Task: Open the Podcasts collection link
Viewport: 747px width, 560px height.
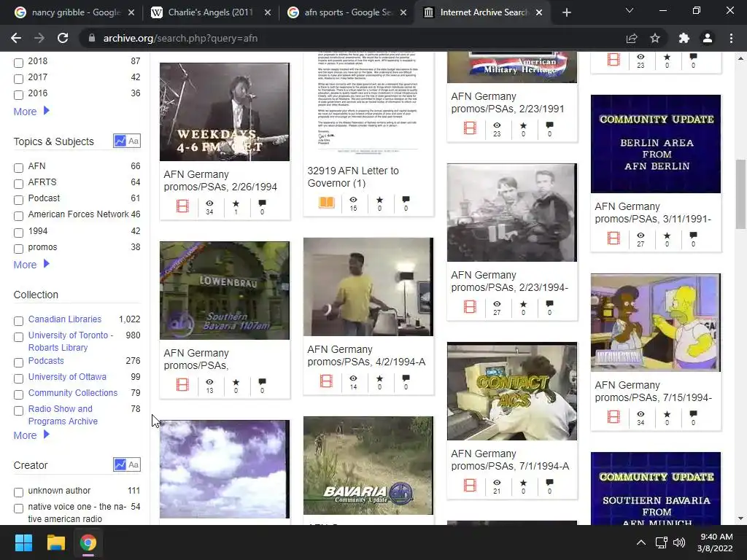Action: pyautogui.click(x=46, y=360)
